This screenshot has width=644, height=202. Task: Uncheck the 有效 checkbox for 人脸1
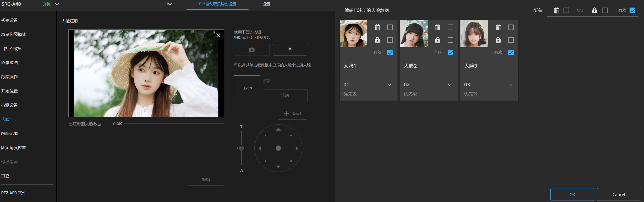pos(390,53)
